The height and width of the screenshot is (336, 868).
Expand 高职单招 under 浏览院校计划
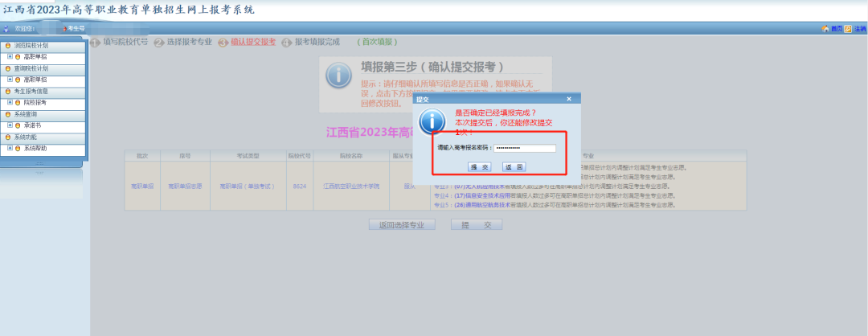10,57
